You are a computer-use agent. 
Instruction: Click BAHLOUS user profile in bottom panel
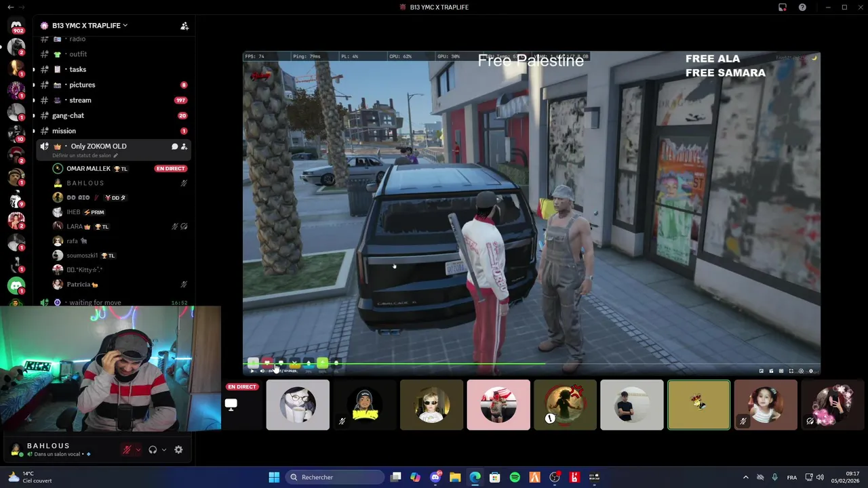click(51, 449)
